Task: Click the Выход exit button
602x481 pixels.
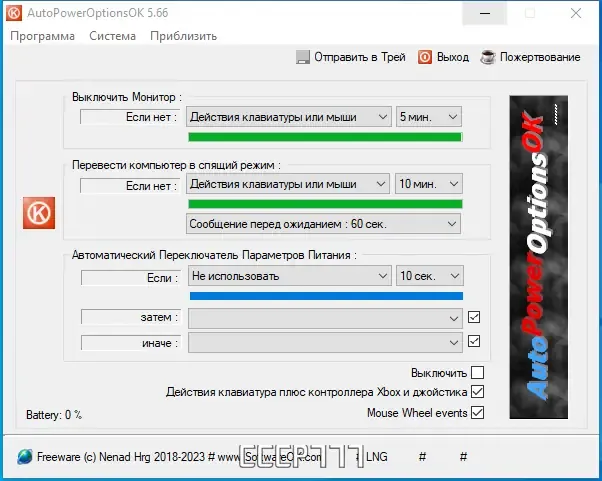Action: pos(443,57)
